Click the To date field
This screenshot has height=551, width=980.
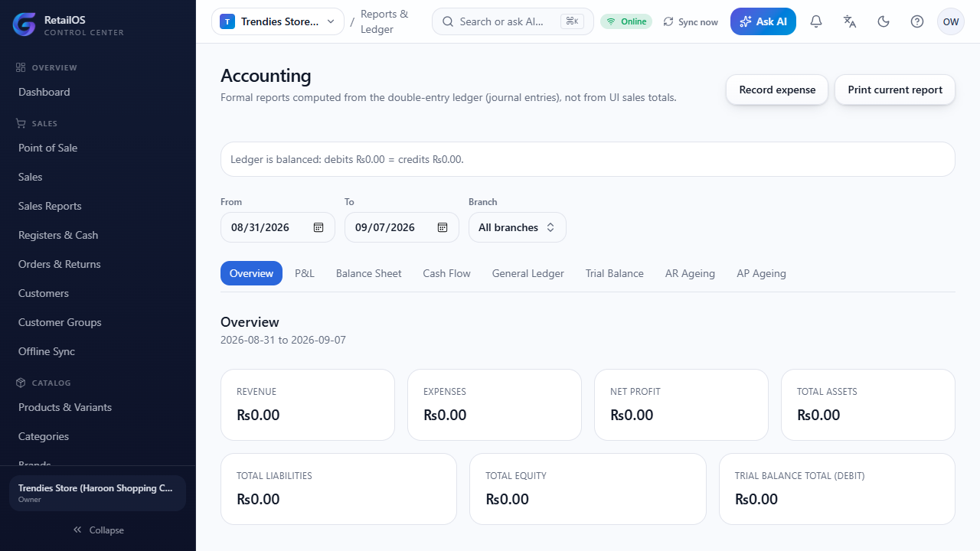point(402,227)
